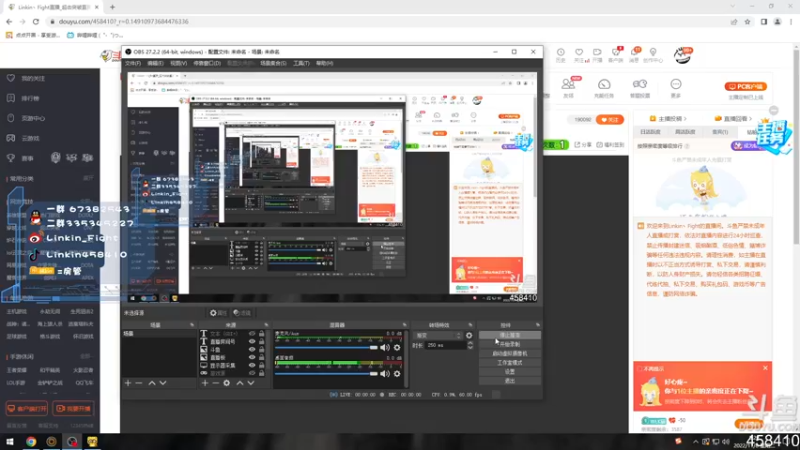Toggle visibility of 直播板 image source
Viewport: 800px width, 450px height.
(252, 357)
